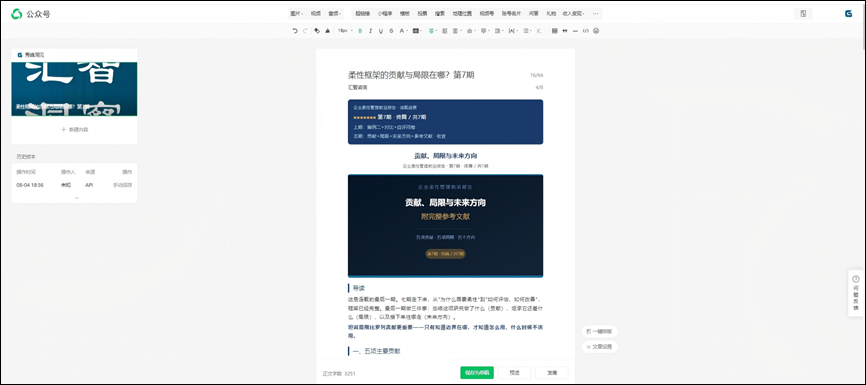Screen dimensions: 866x385
Task: Insert 视频号 channel content
Action: (x=487, y=13)
